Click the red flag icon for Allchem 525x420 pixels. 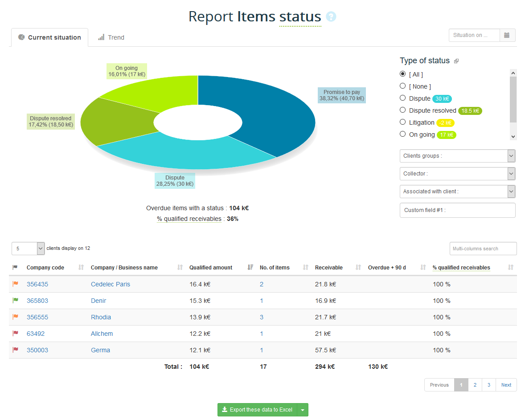(16, 333)
